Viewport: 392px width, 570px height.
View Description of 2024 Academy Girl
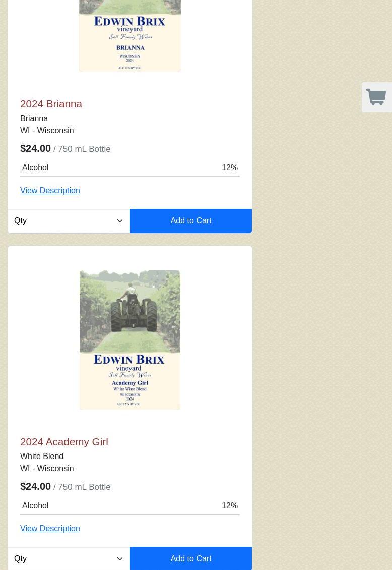click(50, 529)
